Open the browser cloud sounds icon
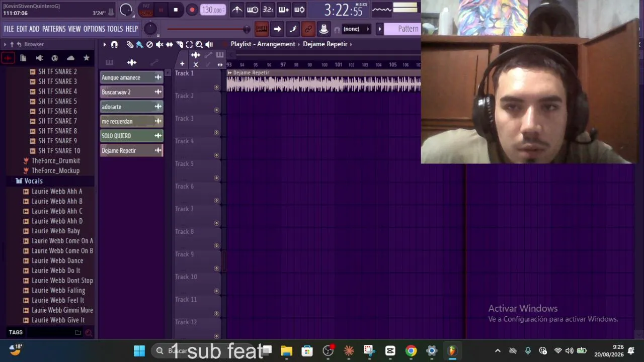 pos(70,58)
